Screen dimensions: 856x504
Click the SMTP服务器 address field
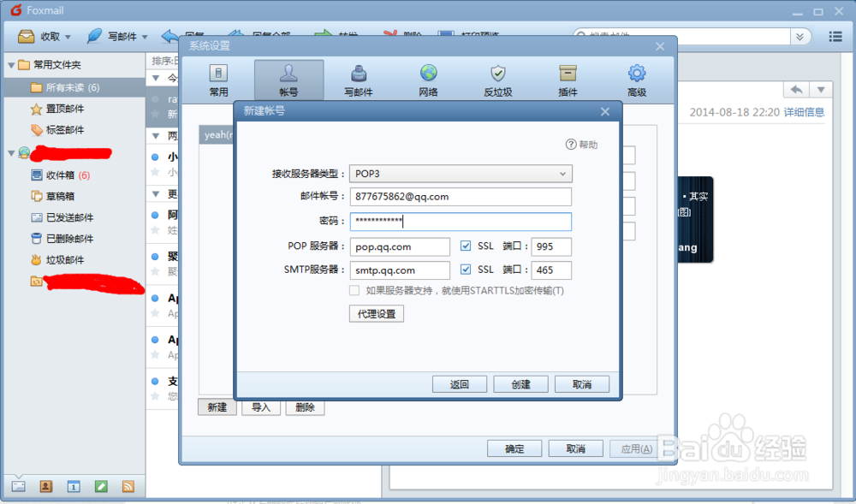[x=400, y=270]
